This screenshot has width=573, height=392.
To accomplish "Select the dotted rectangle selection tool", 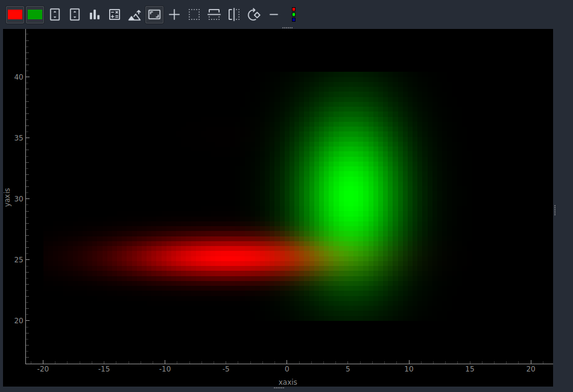I will coord(194,14).
